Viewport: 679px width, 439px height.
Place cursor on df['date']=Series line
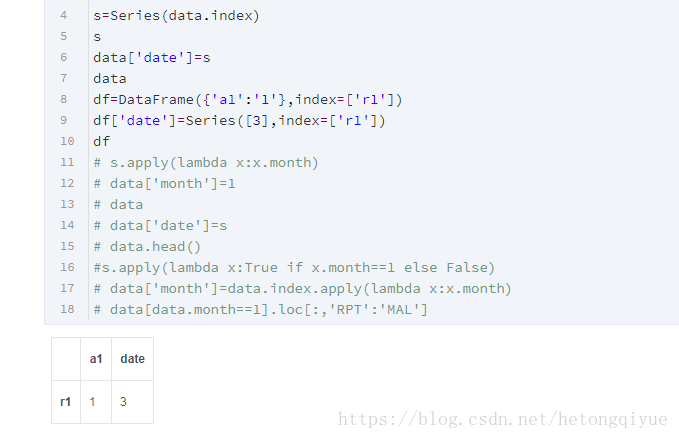coord(239,120)
